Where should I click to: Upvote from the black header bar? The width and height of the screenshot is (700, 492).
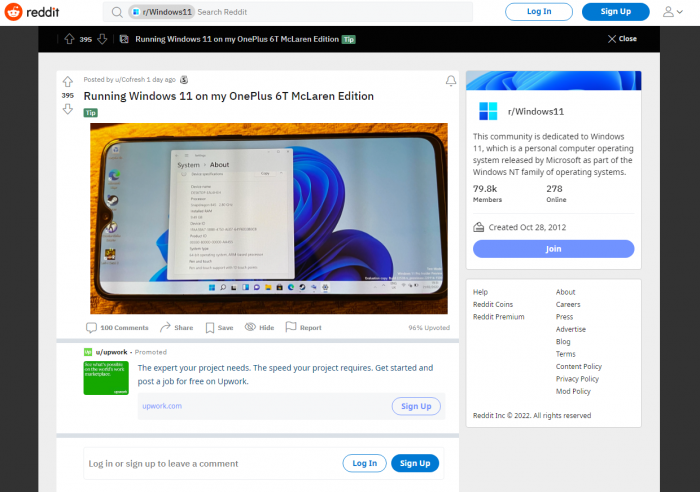pyautogui.click(x=69, y=39)
